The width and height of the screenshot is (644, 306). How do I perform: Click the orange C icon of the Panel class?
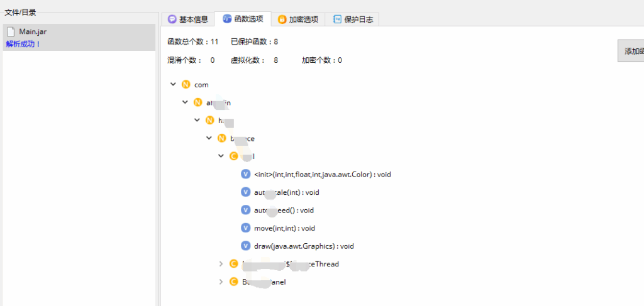click(233, 282)
